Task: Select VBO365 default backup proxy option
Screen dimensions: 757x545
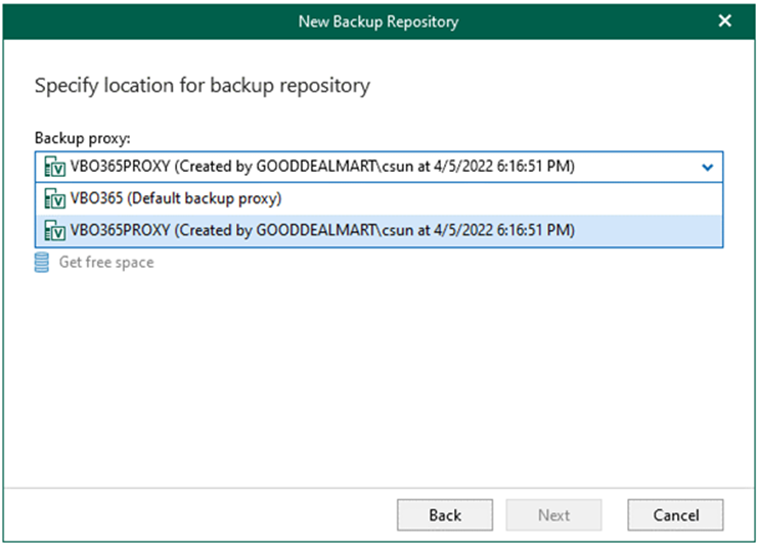Action: coord(379,198)
